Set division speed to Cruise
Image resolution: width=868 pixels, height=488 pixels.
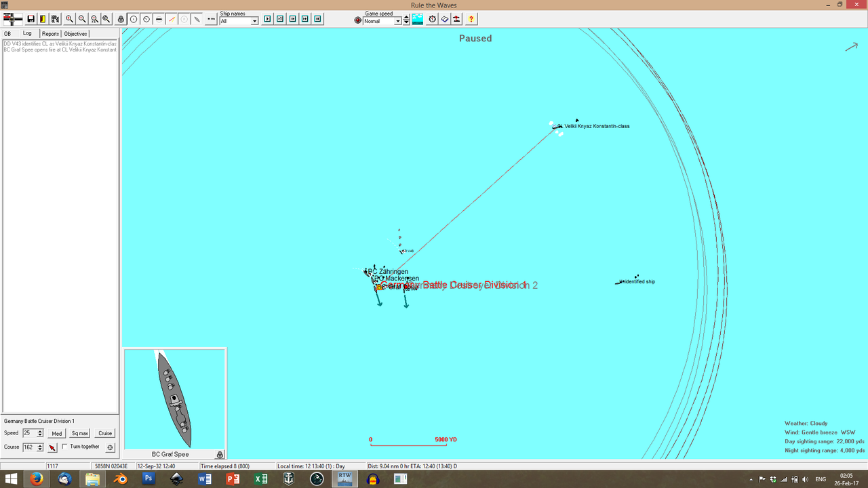104,433
